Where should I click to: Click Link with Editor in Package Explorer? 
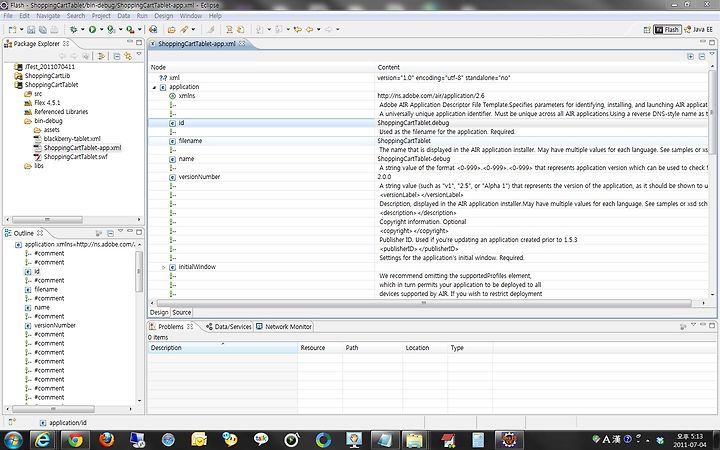[x=128, y=56]
